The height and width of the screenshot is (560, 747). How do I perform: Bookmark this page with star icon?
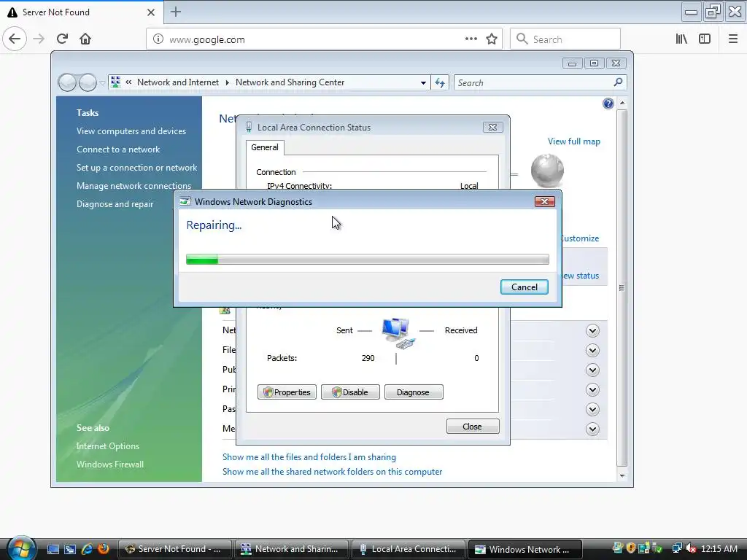[492, 39]
